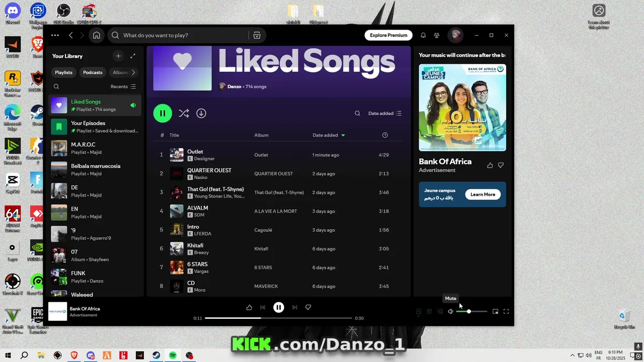Pause playback in the bottom player
The width and height of the screenshot is (644, 362).
pos(279,307)
